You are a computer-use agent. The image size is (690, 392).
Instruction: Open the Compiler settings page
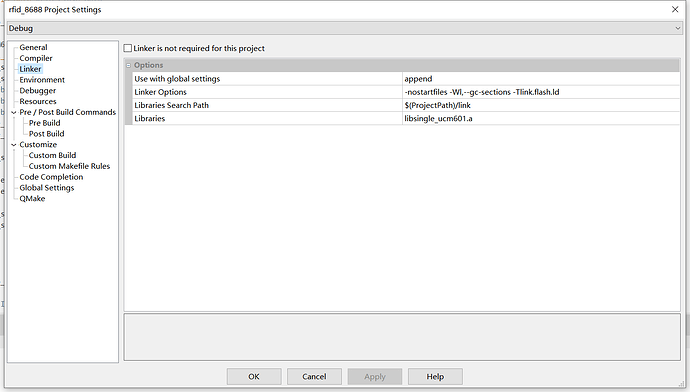36,58
